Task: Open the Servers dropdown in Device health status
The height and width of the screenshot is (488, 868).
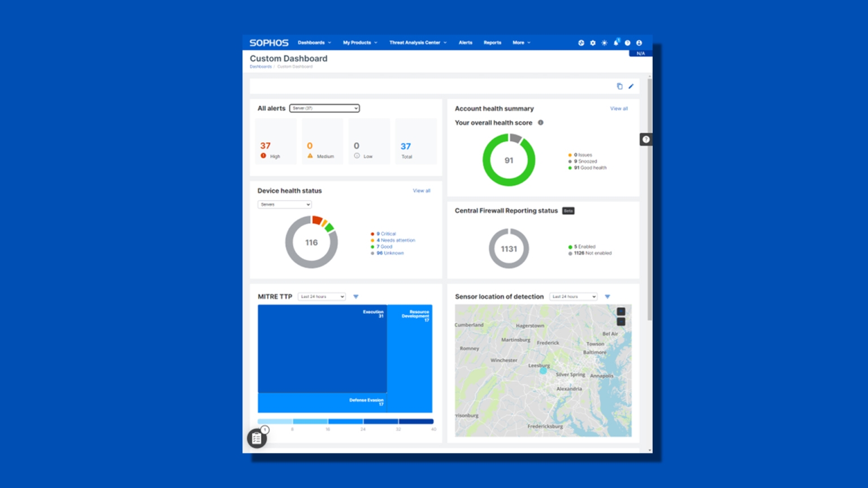Action: tap(284, 204)
